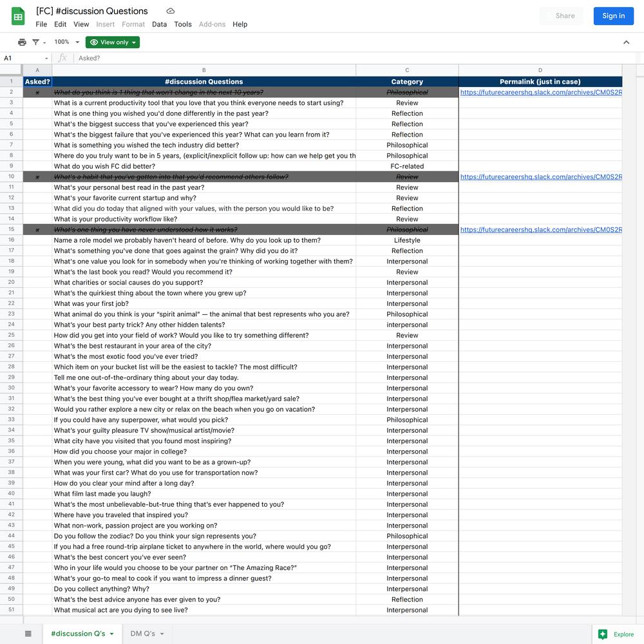Screen dimensions: 644x644
Task: Open the Help menu
Action: click(x=240, y=24)
